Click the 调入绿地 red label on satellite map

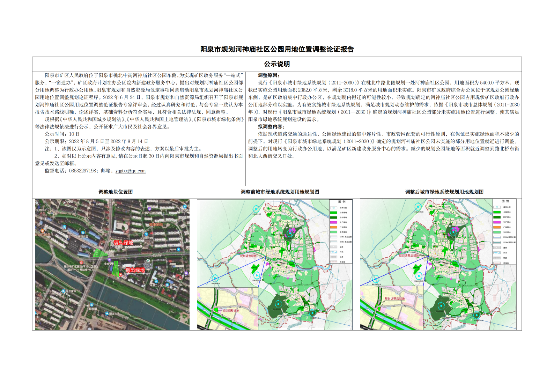[x=123, y=243]
